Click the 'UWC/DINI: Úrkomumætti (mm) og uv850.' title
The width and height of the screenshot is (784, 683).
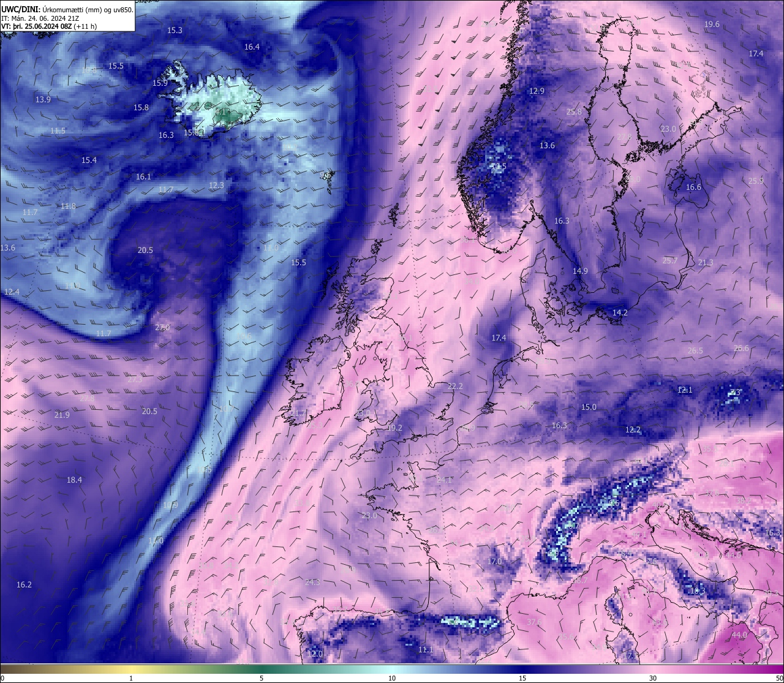pyautogui.click(x=67, y=10)
